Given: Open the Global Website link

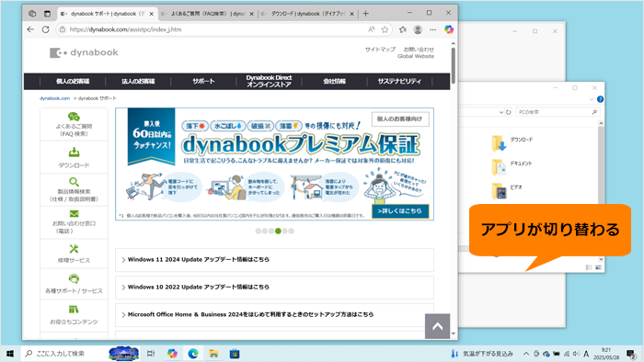Looking at the screenshot, I should [416, 56].
